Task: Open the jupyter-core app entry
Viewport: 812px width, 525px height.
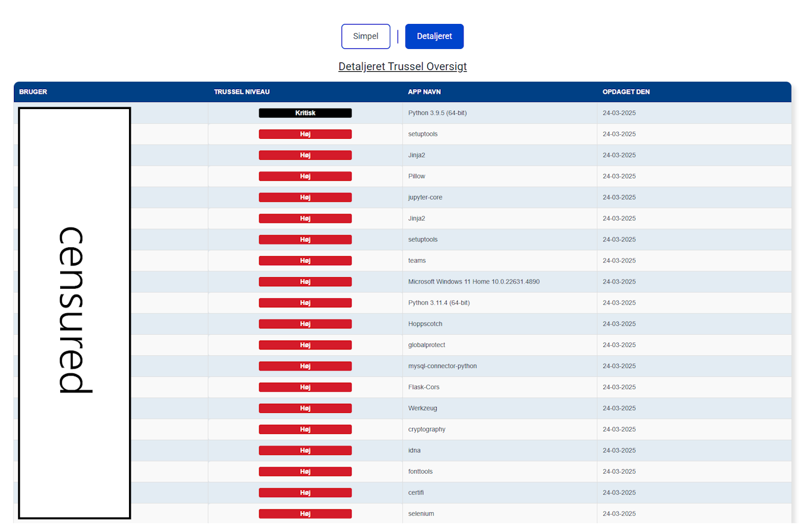Action: click(425, 197)
